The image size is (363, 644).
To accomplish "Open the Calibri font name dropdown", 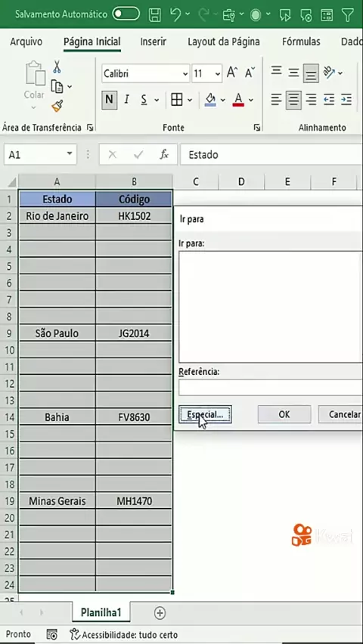I will point(145,73).
